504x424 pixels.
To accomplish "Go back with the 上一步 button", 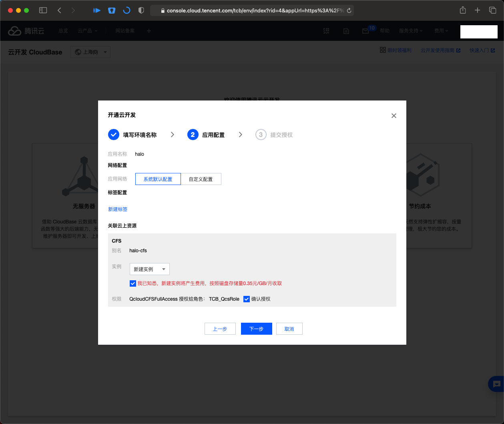I will pos(220,329).
